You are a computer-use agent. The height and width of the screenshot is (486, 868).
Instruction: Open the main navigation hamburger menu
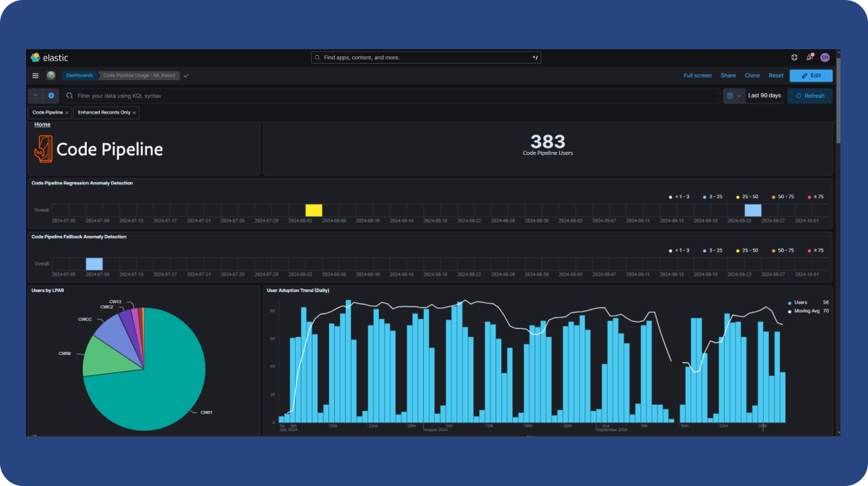[x=35, y=75]
